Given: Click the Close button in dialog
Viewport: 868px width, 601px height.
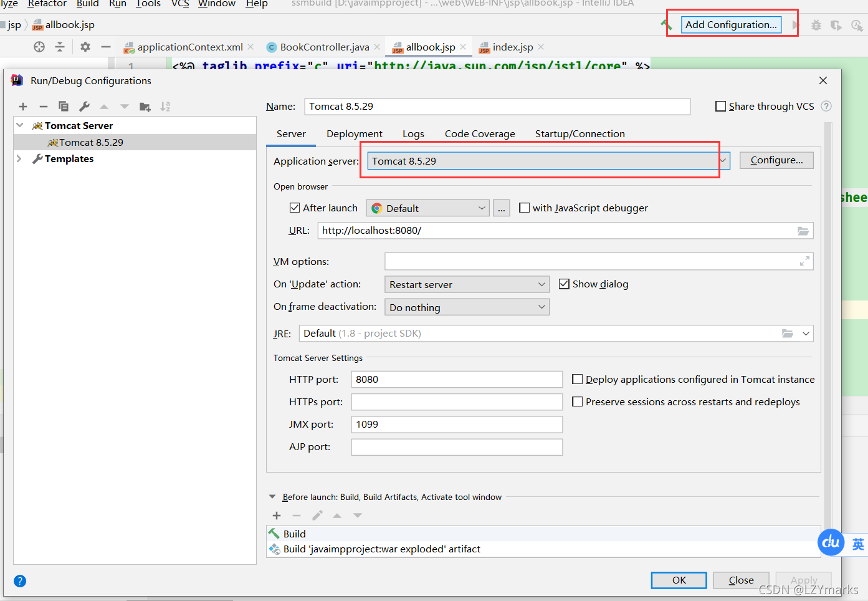Looking at the screenshot, I should click(741, 580).
